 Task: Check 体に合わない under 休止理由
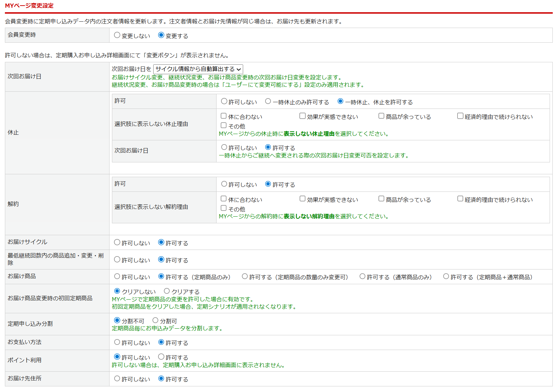tap(224, 116)
